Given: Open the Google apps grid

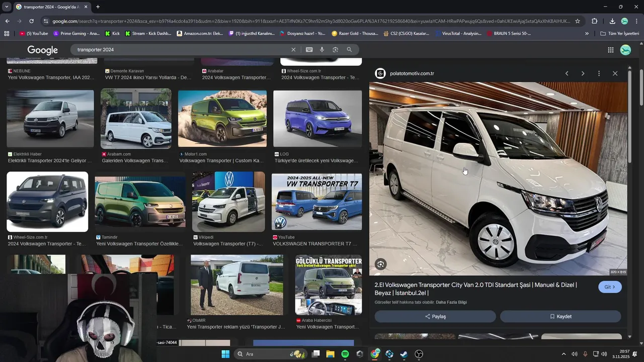Looking at the screenshot, I should click(x=611, y=50).
